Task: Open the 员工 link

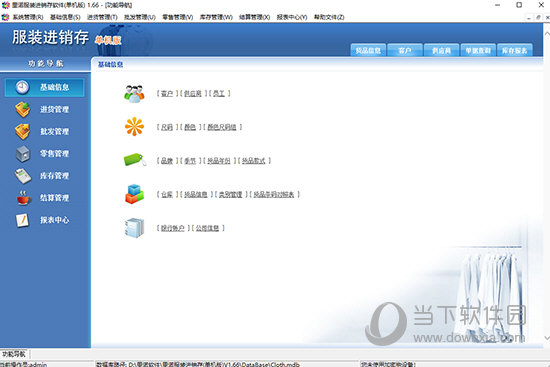Action: (219, 93)
